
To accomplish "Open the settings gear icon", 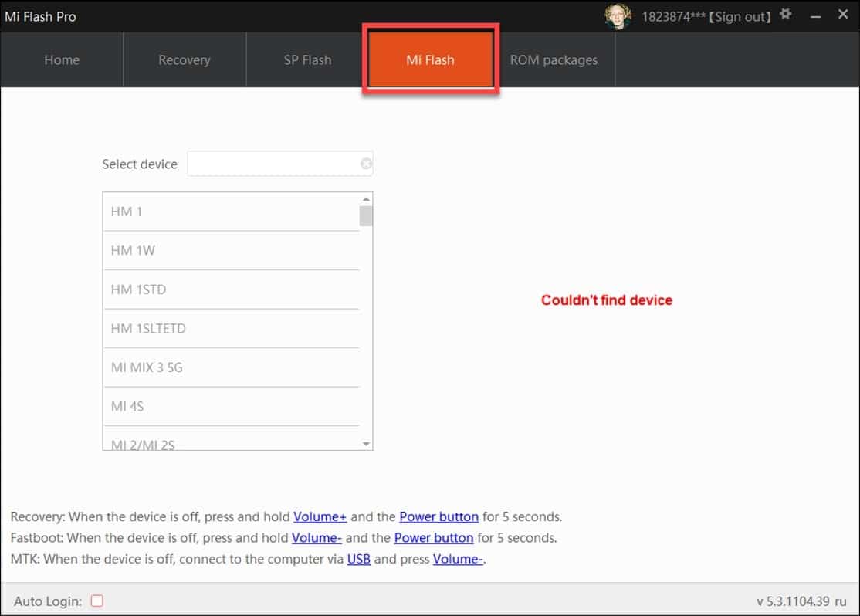I will coord(785,14).
